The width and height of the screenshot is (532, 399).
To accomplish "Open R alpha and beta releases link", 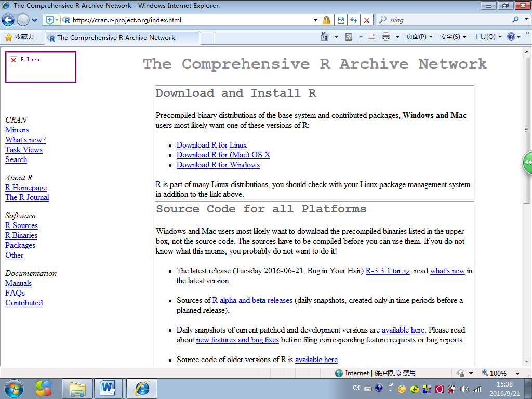I will [x=252, y=300].
